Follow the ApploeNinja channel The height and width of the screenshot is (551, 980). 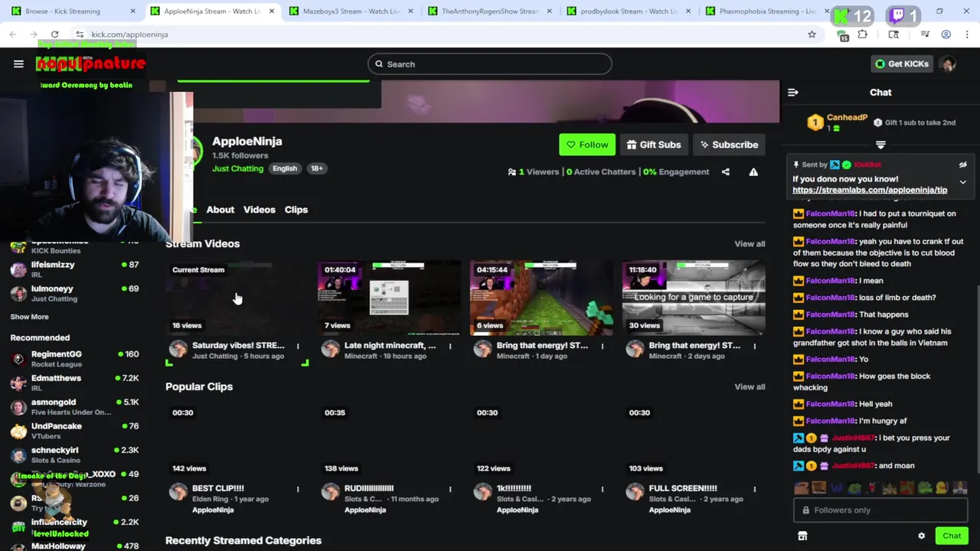586,145
